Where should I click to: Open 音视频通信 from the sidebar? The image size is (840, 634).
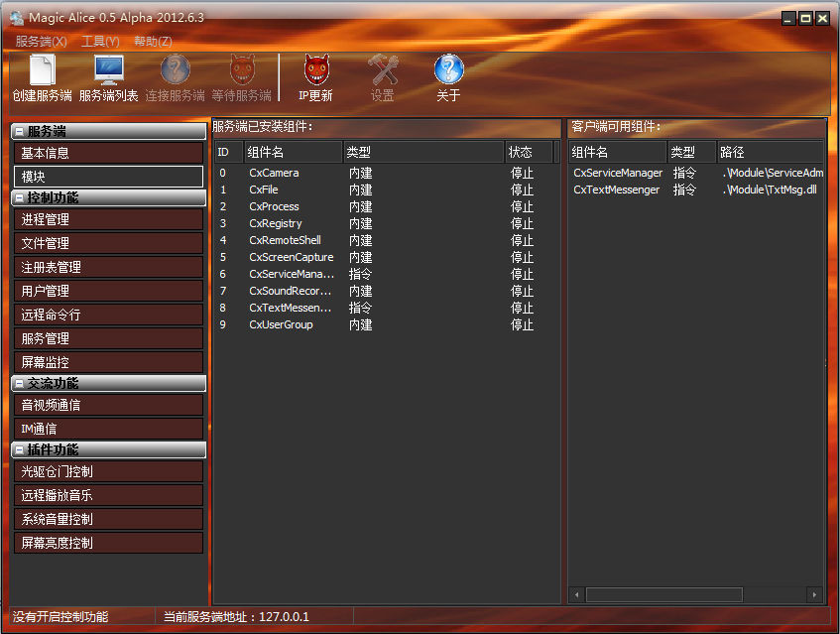(109, 405)
